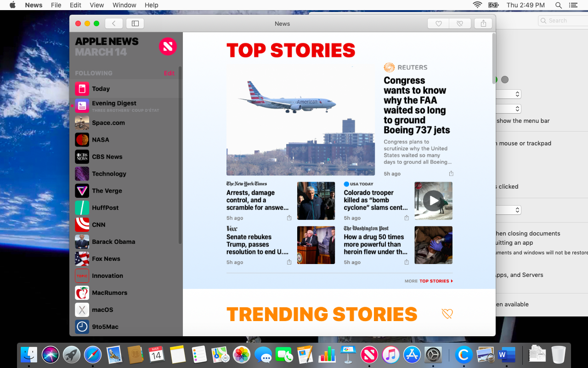The width and height of the screenshot is (588, 368).
Task: Open the News menu in menu bar
Action: point(34,5)
